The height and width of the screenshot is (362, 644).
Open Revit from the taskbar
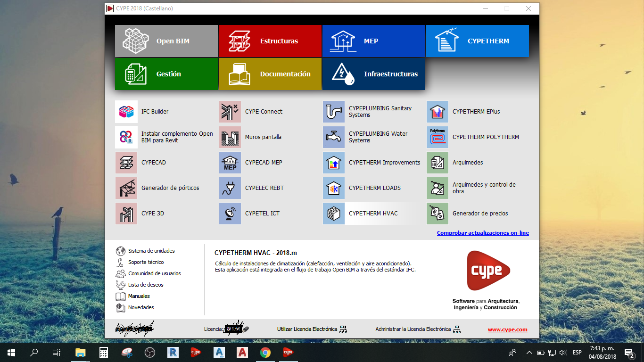[173, 352]
